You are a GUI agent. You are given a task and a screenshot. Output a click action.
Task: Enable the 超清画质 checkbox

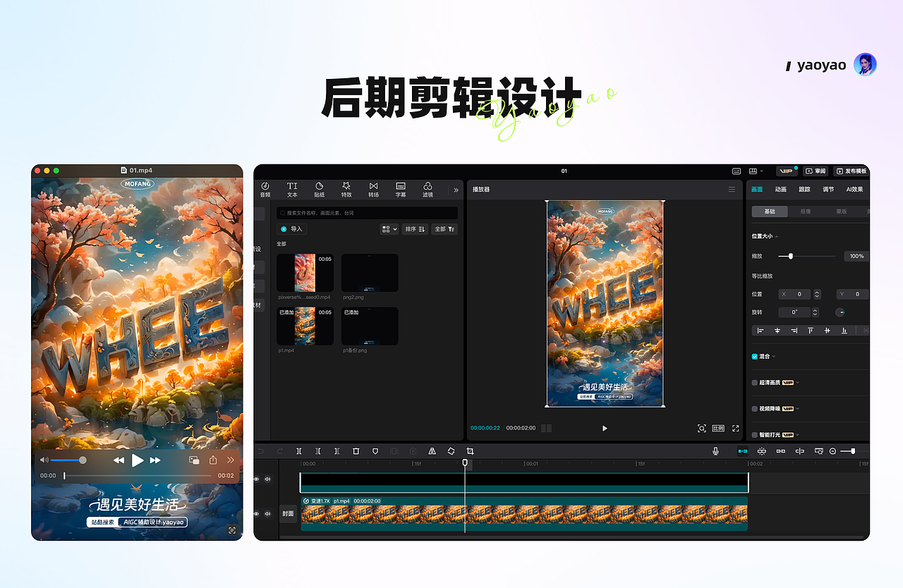click(755, 383)
